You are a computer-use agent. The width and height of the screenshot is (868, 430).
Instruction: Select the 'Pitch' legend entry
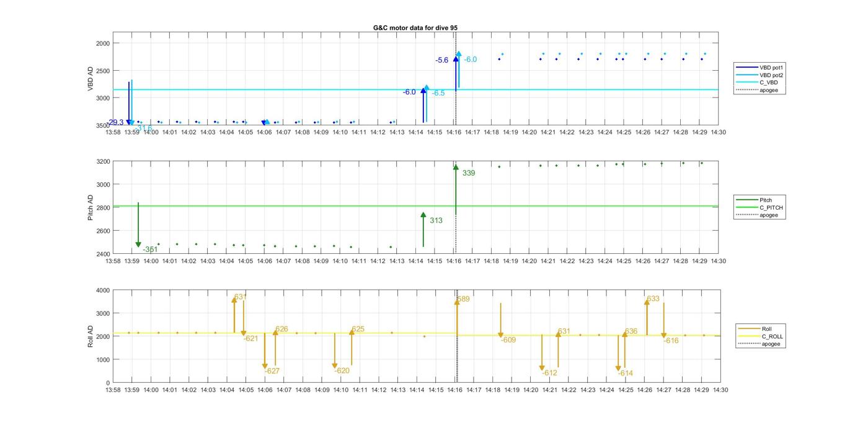[753, 200]
